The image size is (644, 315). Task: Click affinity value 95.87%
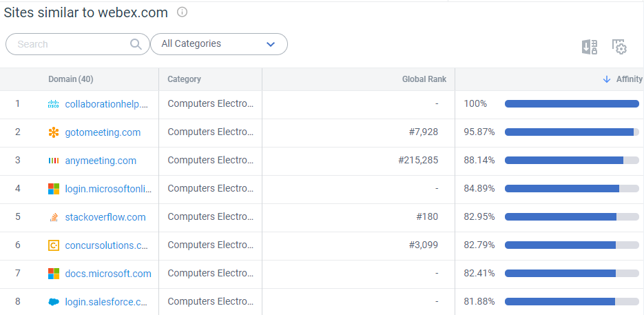pos(479,132)
